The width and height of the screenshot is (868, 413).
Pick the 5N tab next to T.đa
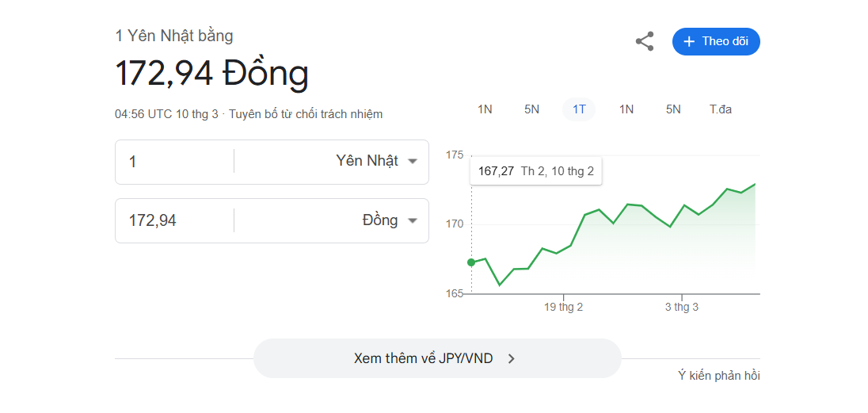click(x=672, y=109)
